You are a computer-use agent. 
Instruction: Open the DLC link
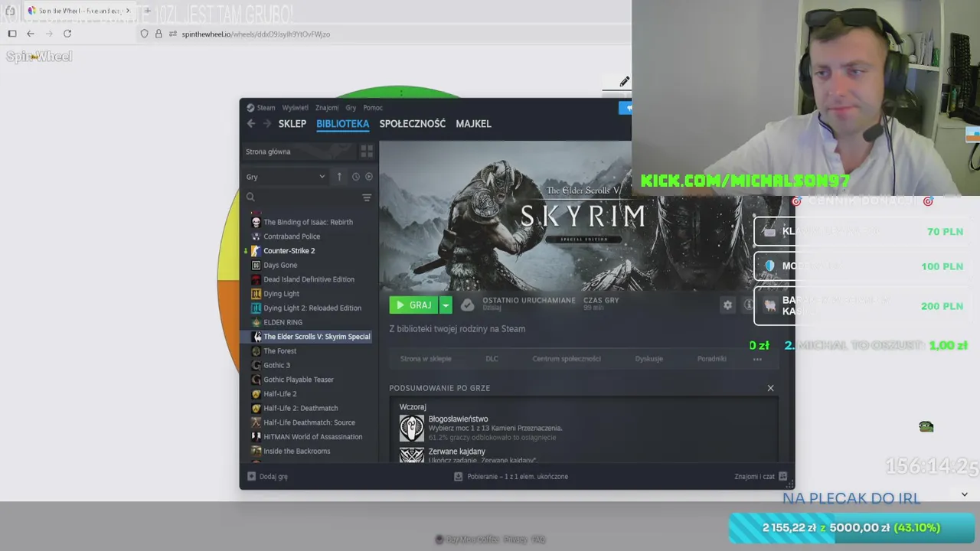pos(492,359)
